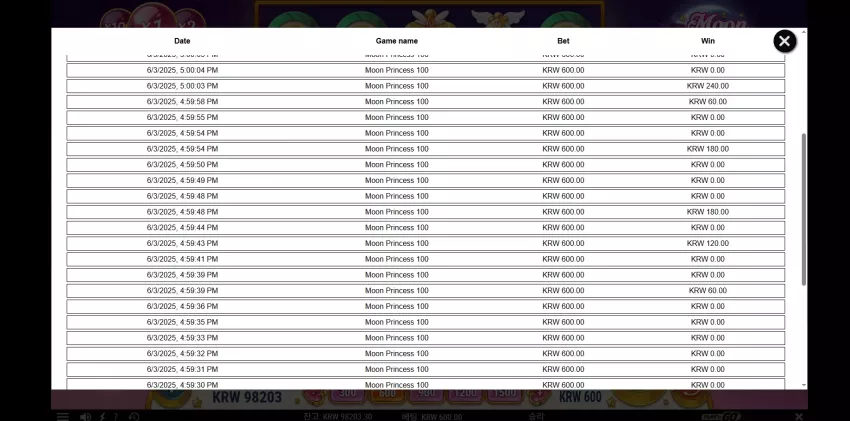Select the Win column header
Image resolution: width=850 pixels, height=421 pixels.
[x=707, y=41]
